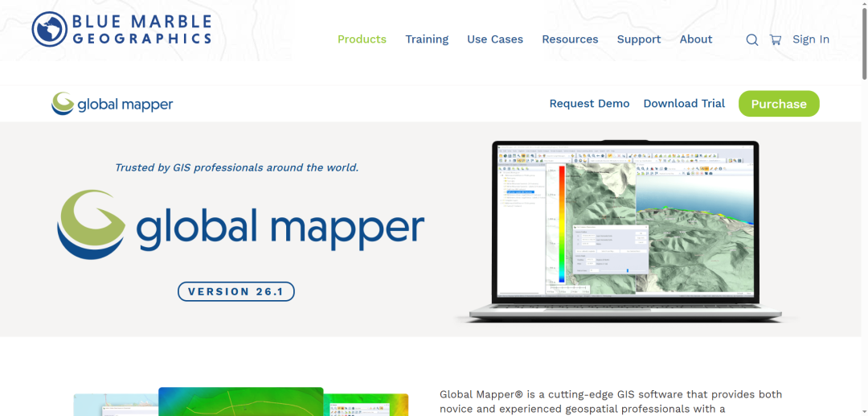Screen dimensions: 868x416
Task: Click the Version 26.1 badge
Action: (235, 291)
